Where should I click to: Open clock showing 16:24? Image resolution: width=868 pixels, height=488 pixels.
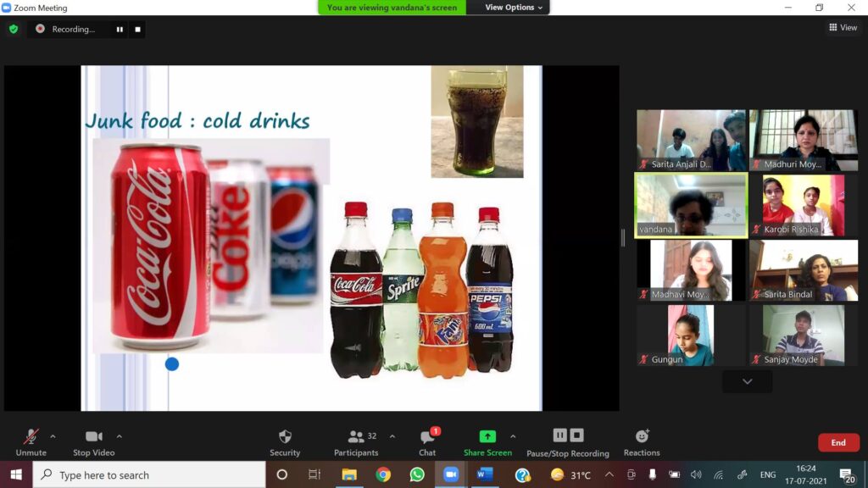coord(806,474)
